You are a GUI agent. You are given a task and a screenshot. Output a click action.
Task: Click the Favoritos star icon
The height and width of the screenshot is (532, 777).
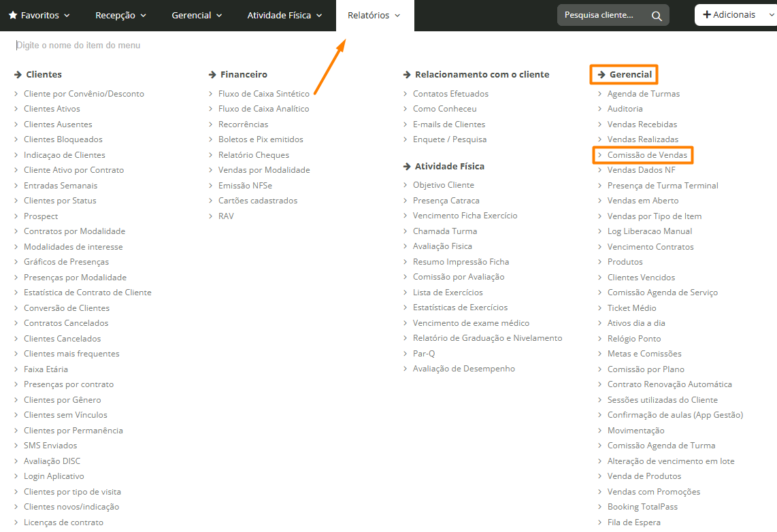14,16
